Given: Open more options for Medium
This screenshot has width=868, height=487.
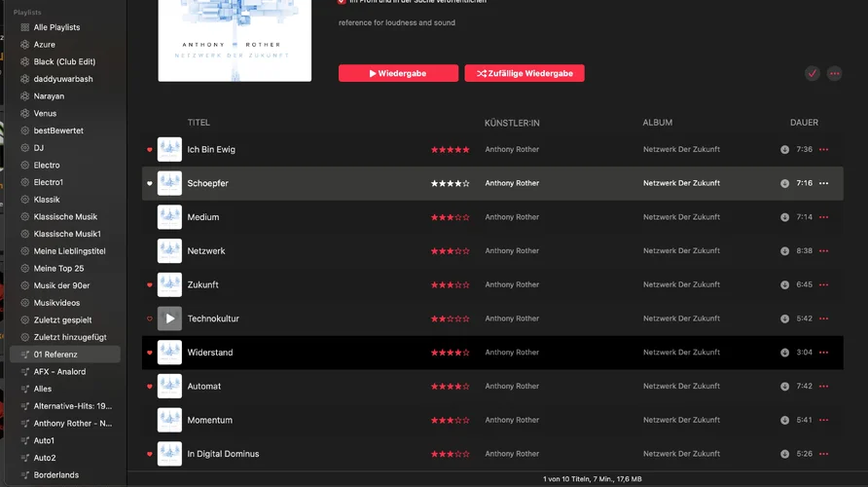Looking at the screenshot, I should [x=823, y=217].
